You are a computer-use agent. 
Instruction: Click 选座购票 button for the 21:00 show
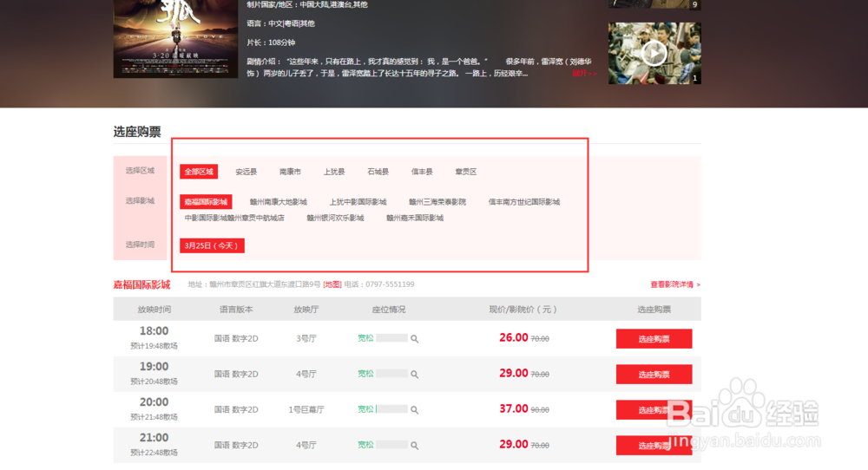click(x=654, y=445)
